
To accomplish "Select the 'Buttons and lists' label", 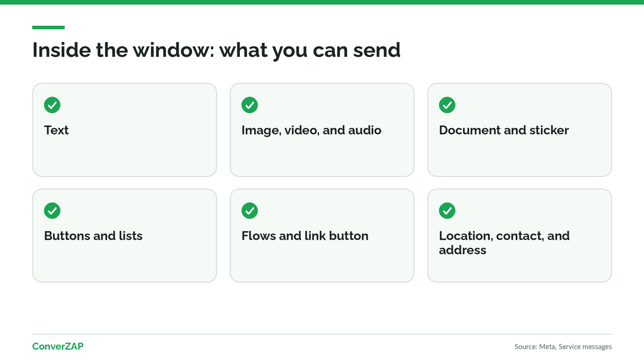I will (x=93, y=236).
